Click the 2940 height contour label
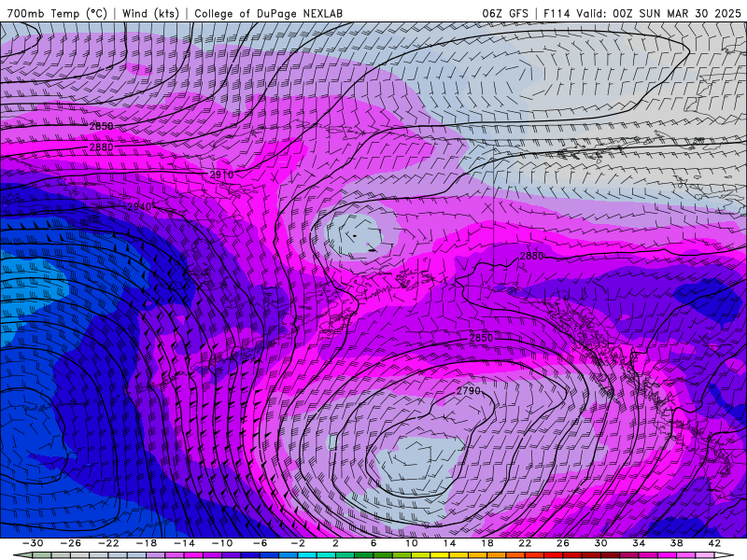Image resolution: width=747 pixels, height=560 pixels. 139,206
